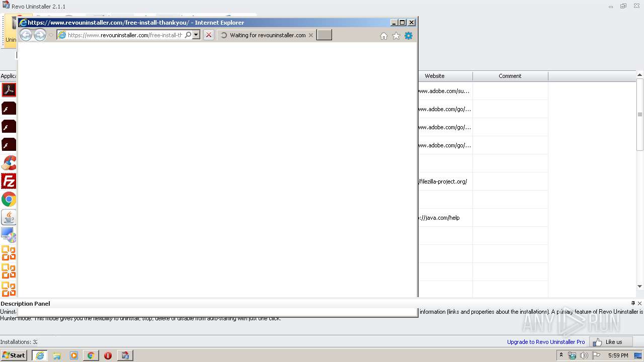644x362 pixels.
Task: Switch to Internet Explorer in the taskbar
Action: coord(40,355)
